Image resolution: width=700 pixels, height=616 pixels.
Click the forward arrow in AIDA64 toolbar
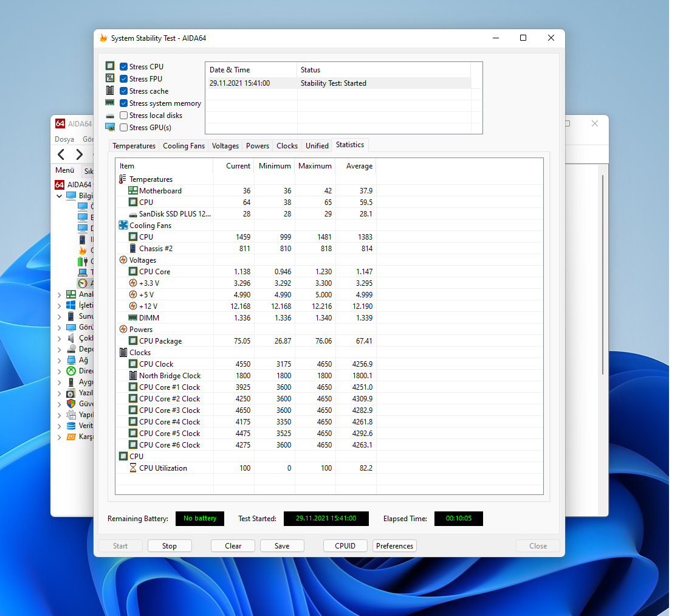[79, 154]
